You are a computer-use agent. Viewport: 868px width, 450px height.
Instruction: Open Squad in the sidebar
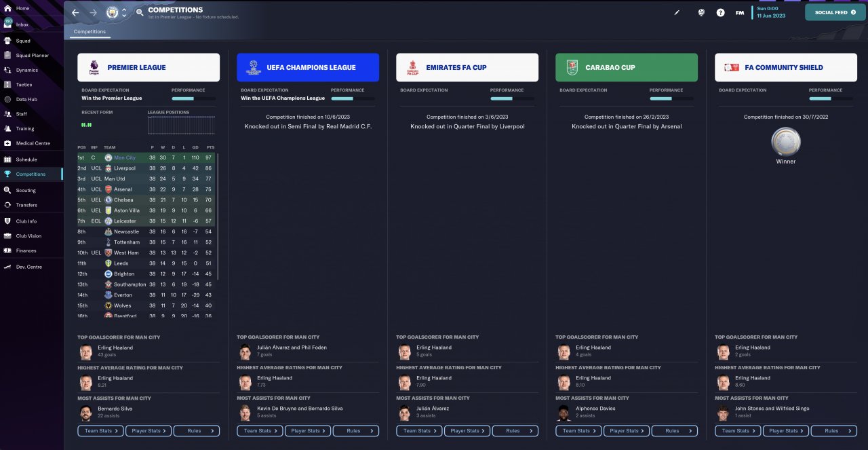(31, 41)
